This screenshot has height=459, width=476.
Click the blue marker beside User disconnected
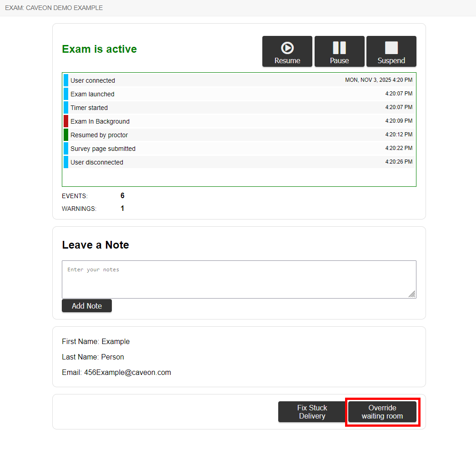(66, 162)
